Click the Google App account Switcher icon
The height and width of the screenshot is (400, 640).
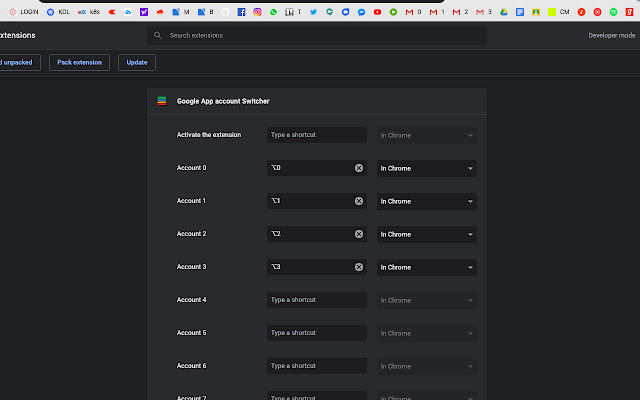pos(162,101)
